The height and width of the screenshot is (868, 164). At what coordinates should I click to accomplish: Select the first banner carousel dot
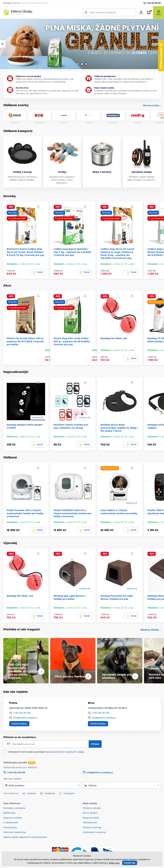pyautogui.click(x=78, y=64)
